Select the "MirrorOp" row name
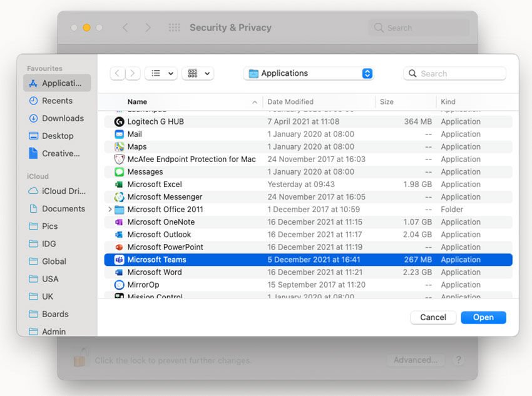Image resolution: width=532 pixels, height=396 pixels. (x=143, y=285)
